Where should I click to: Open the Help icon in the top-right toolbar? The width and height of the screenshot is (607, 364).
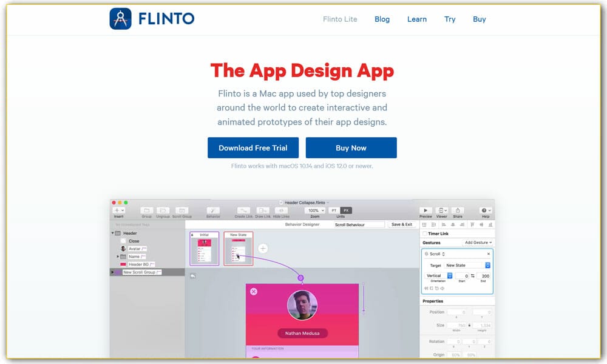click(484, 211)
